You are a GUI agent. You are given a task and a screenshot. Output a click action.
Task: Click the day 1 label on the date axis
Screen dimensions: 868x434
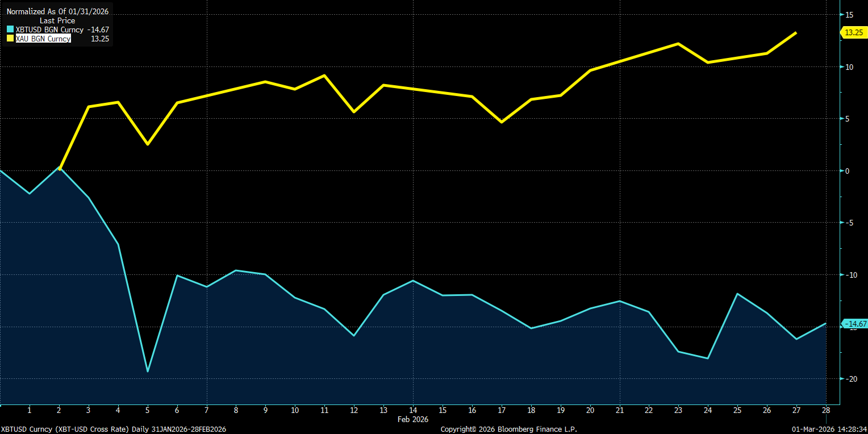30,410
